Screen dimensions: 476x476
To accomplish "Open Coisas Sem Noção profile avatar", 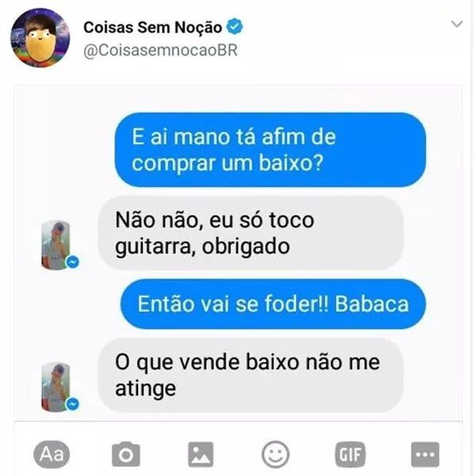I will 40,37.
